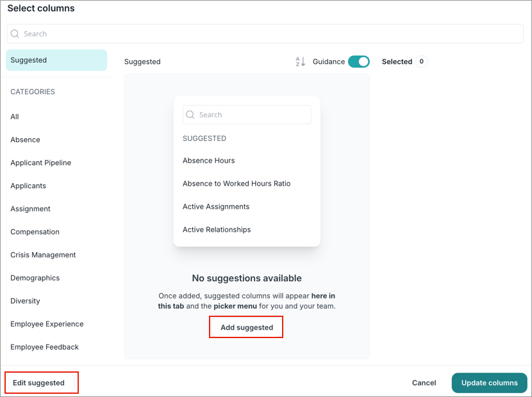Open the All category

(15, 117)
